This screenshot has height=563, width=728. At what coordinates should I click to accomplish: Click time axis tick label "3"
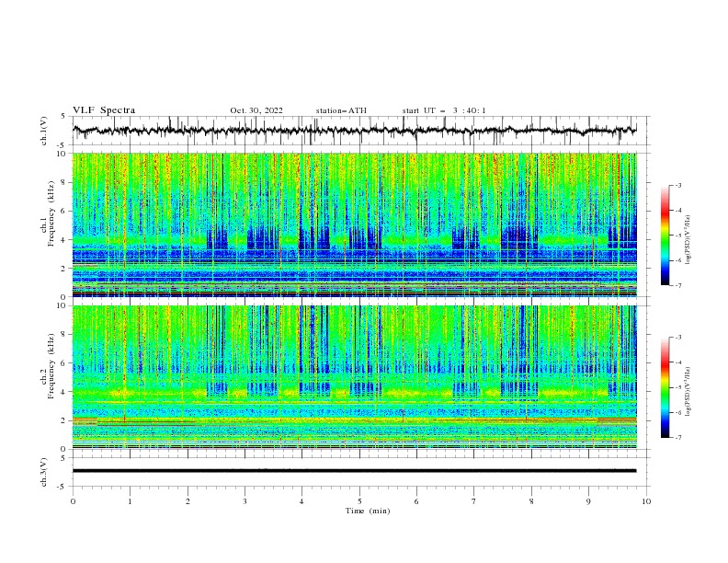245,501
